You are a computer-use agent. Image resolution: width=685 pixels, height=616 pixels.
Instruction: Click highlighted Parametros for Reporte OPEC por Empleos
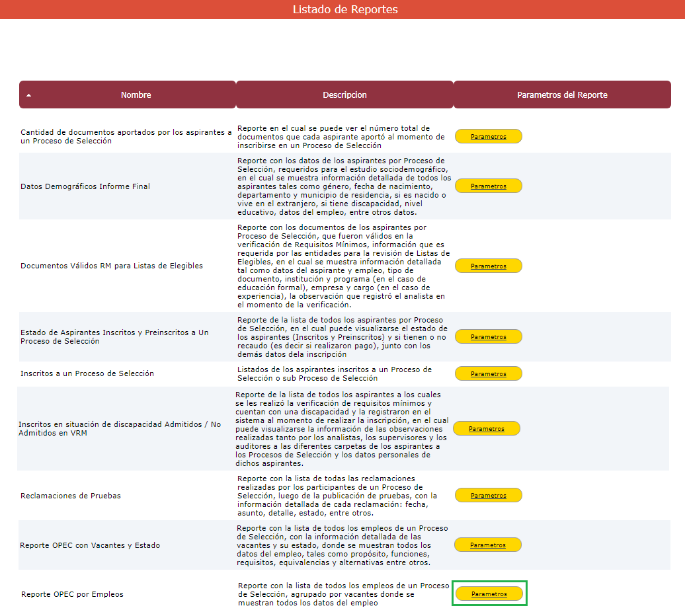point(489,594)
